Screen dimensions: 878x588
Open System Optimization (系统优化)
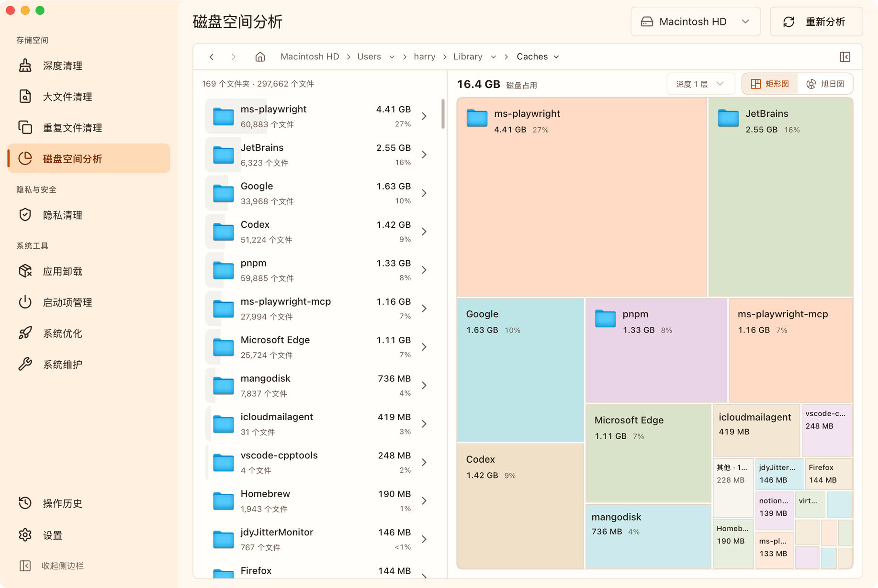point(89,333)
